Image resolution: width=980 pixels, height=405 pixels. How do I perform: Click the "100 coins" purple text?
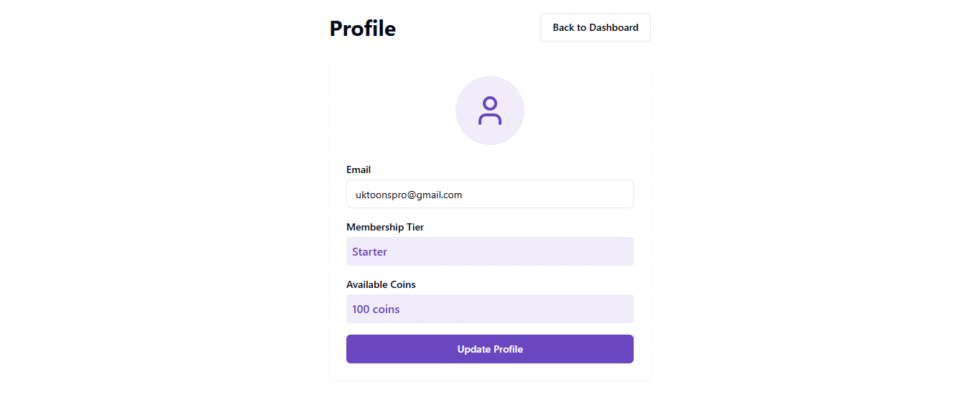click(375, 310)
